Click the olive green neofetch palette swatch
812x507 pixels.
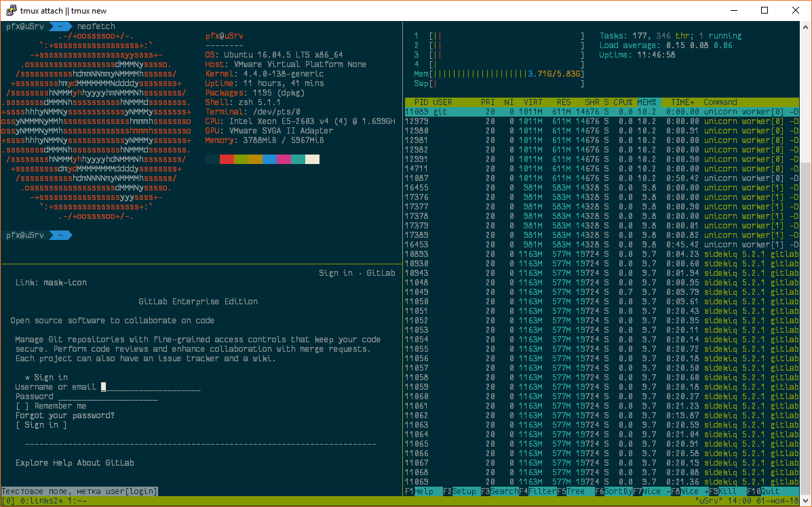[x=241, y=159]
